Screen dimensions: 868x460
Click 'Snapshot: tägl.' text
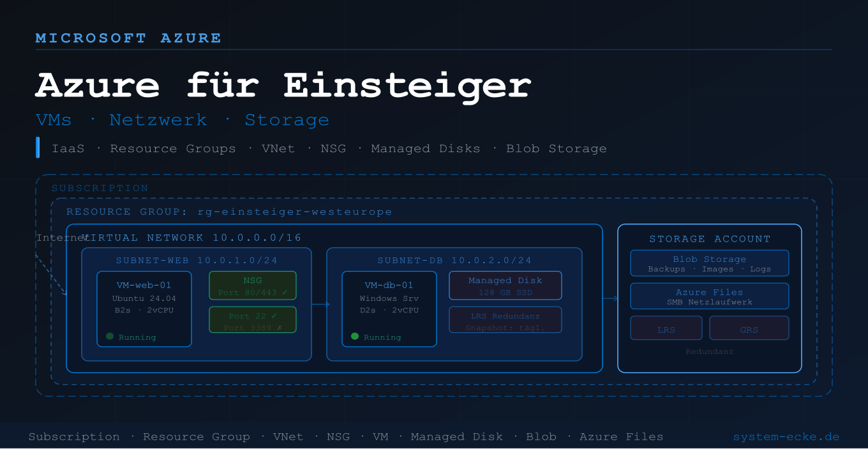[505, 328]
